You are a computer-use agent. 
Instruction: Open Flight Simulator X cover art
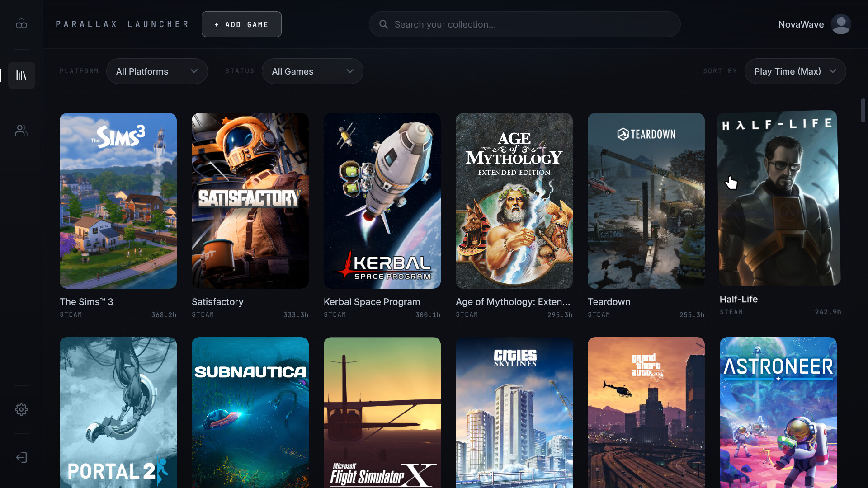pyautogui.click(x=382, y=412)
